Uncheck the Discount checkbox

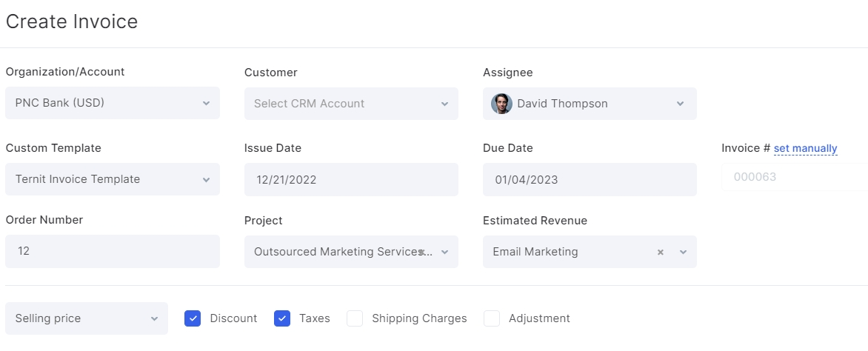click(193, 318)
